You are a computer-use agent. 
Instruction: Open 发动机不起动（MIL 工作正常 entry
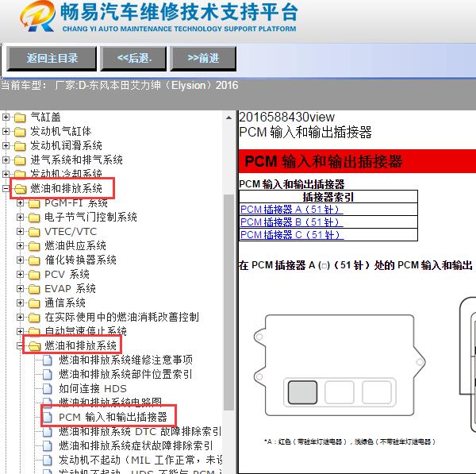point(140,460)
